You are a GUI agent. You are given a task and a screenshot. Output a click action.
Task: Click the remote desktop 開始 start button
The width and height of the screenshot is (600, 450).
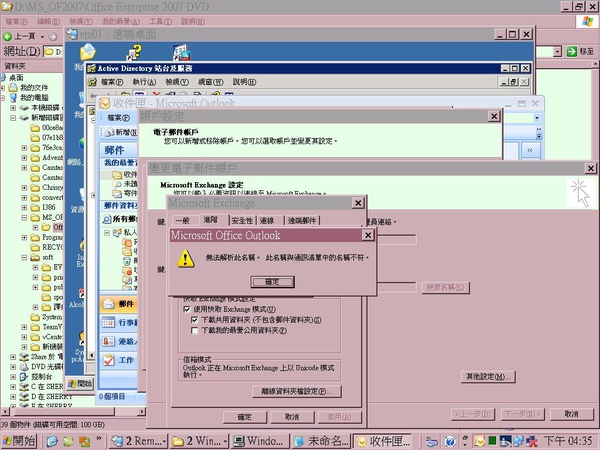pos(80,383)
